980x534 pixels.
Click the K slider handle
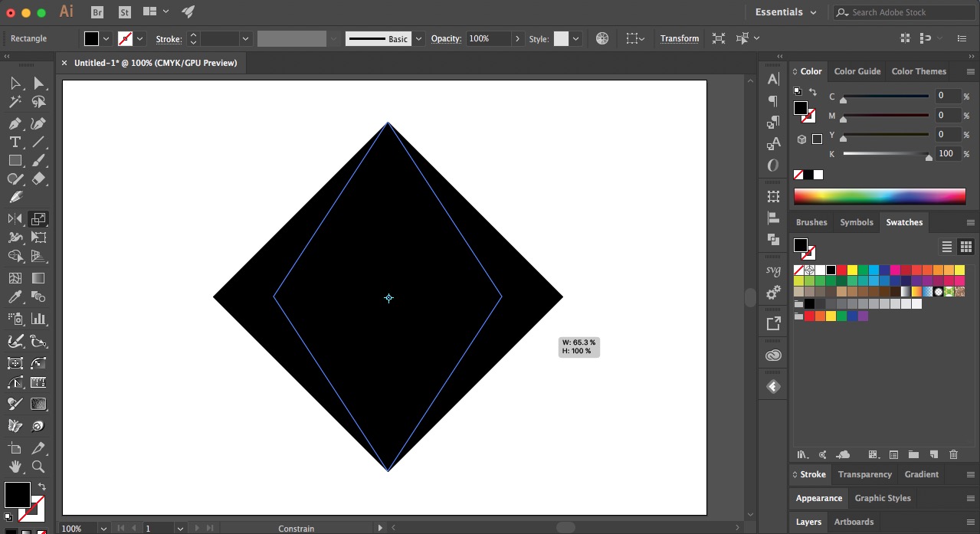coord(929,157)
